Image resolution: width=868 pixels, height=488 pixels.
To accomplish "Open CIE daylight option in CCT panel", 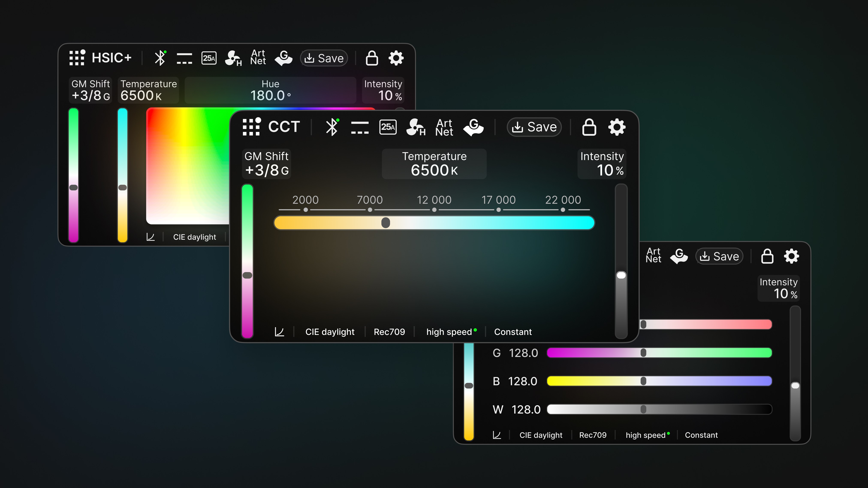I will (x=330, y=332).
